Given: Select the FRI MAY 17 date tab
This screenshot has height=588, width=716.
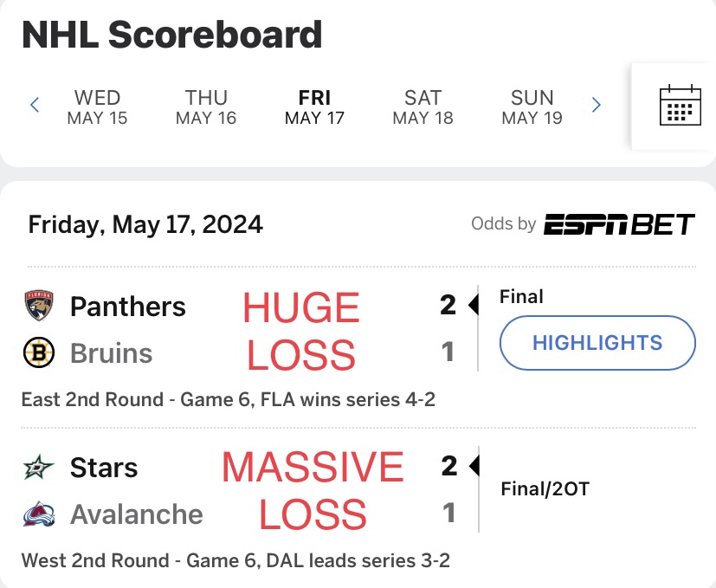Looking at the screenshot, I should [314, 107].
